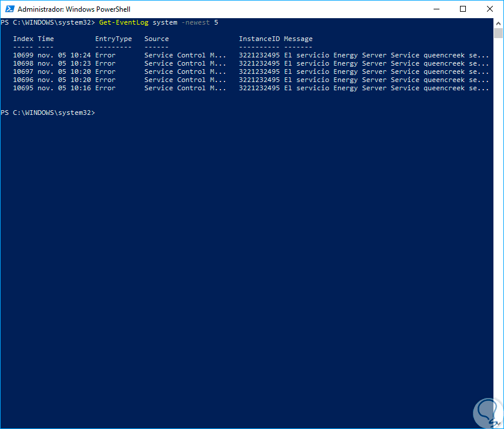Click the EntryType column header
The width and height of the screenshot is (504, 429).
point(113,39)
